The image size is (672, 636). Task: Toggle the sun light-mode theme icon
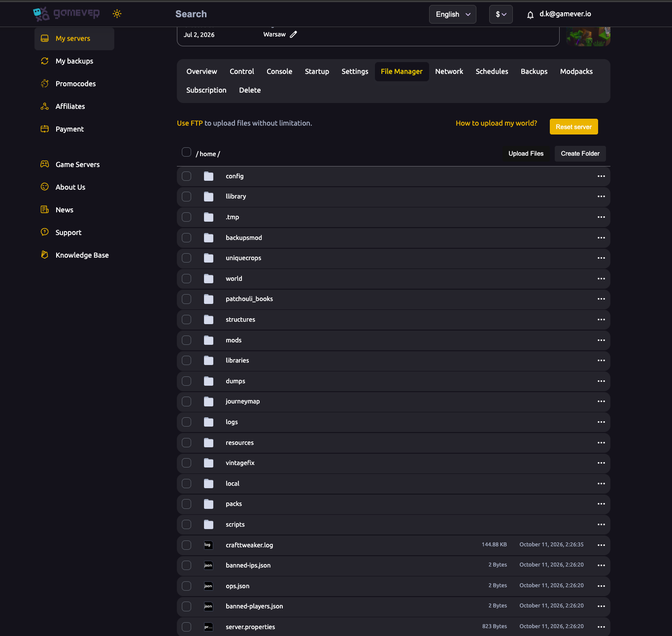point(117,14)
